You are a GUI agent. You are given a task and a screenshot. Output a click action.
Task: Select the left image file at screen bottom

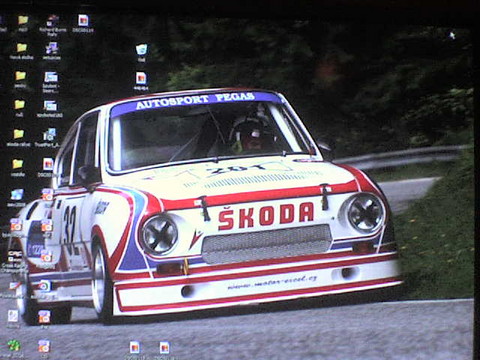[x=135, y=347]
